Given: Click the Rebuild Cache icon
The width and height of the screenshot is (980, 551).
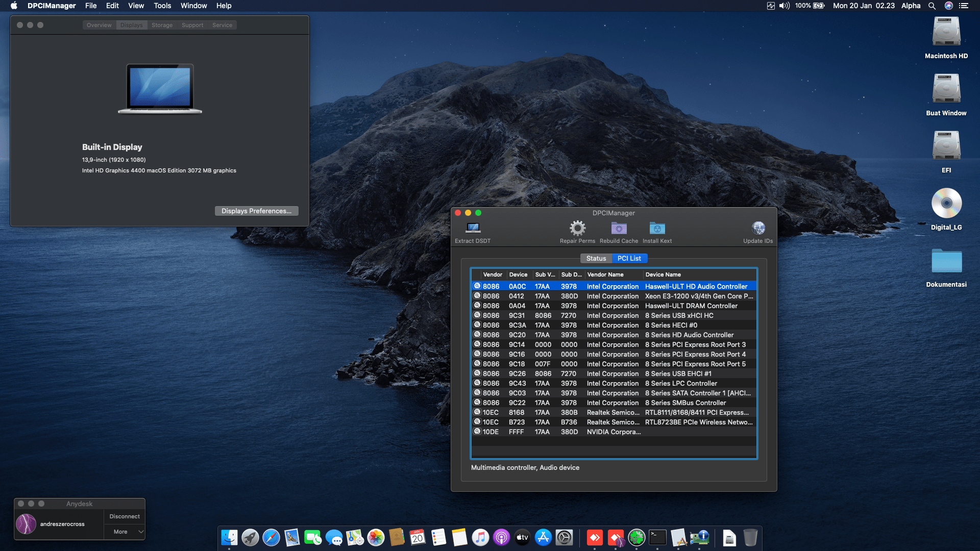Looking at the screenshot, I should tap(619, 228).
